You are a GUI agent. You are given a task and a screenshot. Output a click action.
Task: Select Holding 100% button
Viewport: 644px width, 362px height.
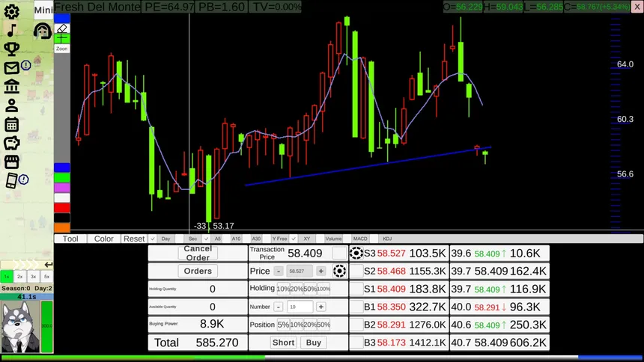(x=323, y=289)
